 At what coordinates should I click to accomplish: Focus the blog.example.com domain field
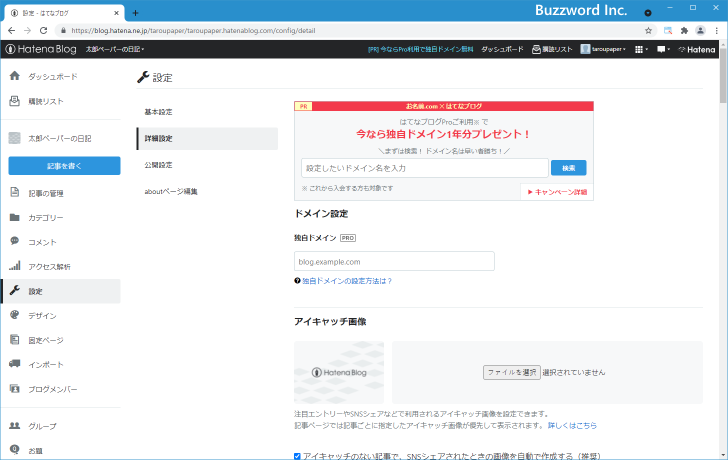coord(394,261)
